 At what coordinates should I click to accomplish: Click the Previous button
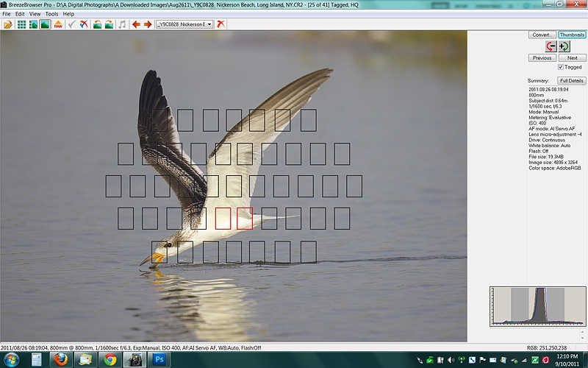[542, 58]
